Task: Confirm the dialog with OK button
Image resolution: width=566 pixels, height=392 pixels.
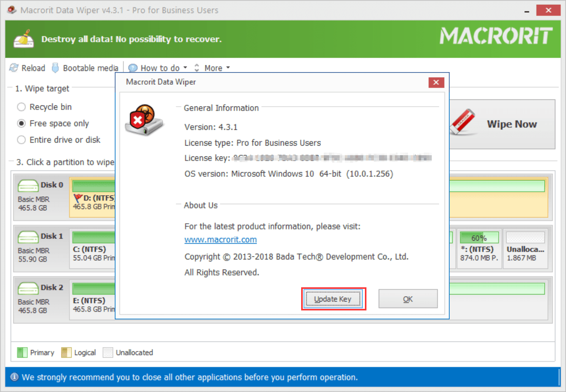Action: pos(408,299)
